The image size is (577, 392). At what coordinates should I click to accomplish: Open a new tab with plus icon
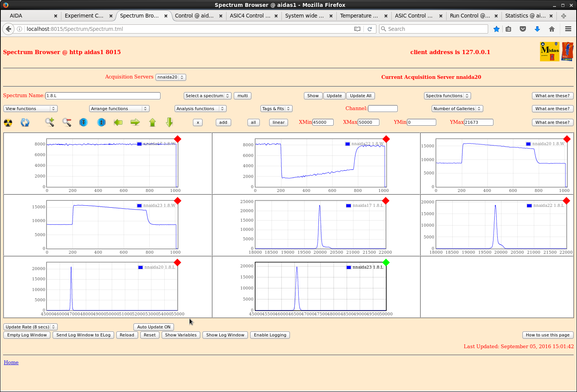tap(564, 16)
